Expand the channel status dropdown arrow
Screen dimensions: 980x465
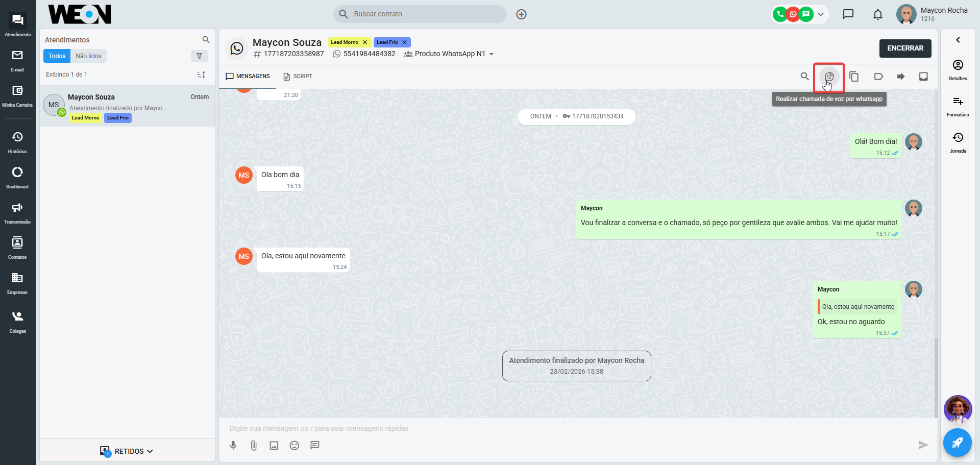[x=821, y=14]
